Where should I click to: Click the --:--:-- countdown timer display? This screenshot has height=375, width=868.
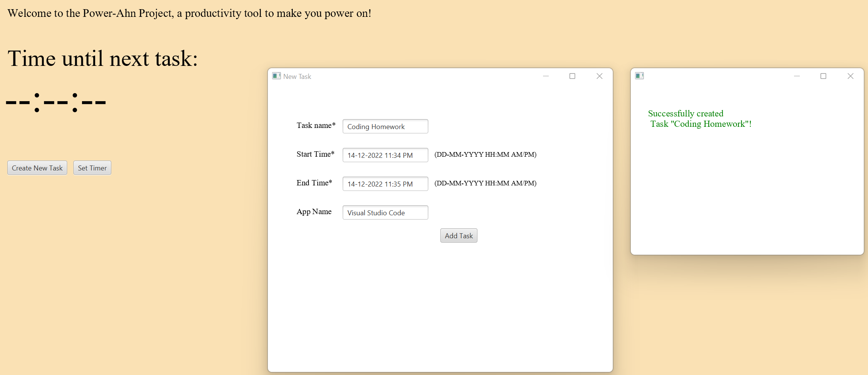click(56, 102)
